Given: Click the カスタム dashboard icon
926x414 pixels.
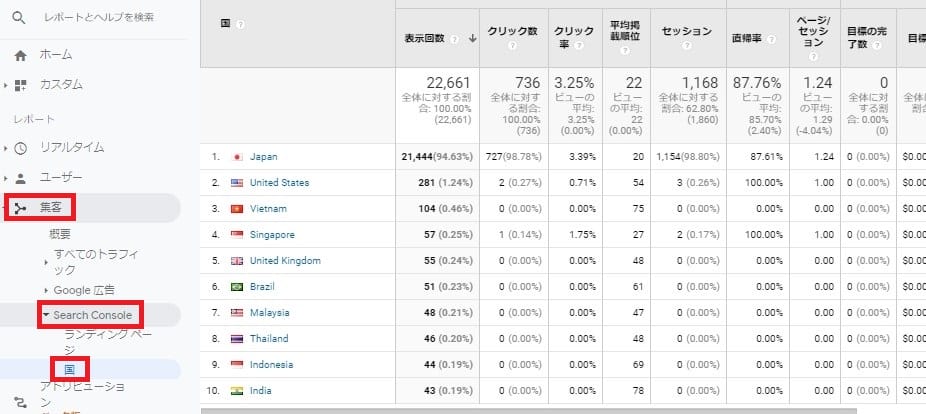Looking at the screenshot, I should pyautogui.click(x=20, y=85).
